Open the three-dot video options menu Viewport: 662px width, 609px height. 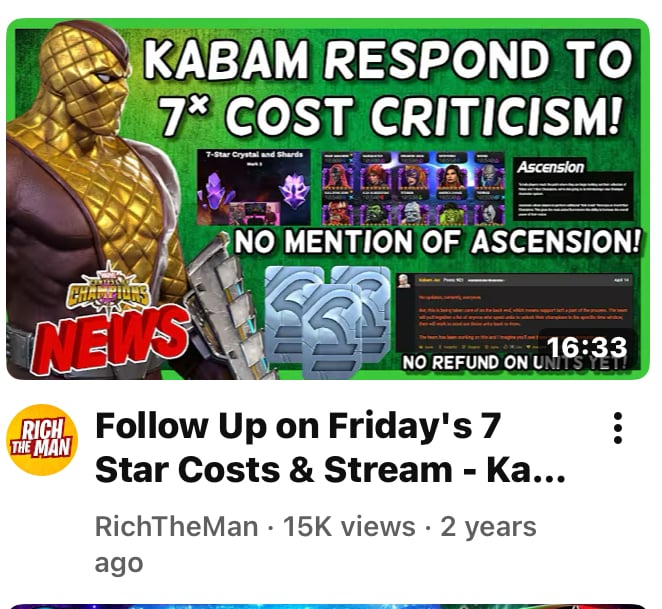[618, 428]
